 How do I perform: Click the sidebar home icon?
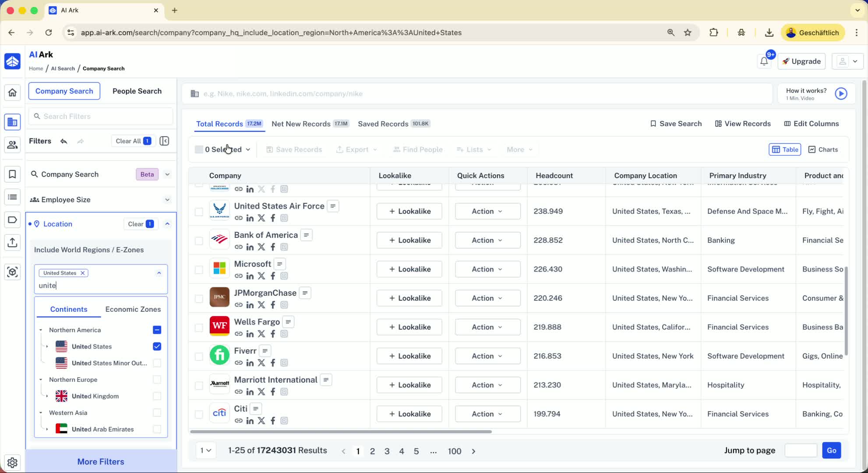[12, 92]
